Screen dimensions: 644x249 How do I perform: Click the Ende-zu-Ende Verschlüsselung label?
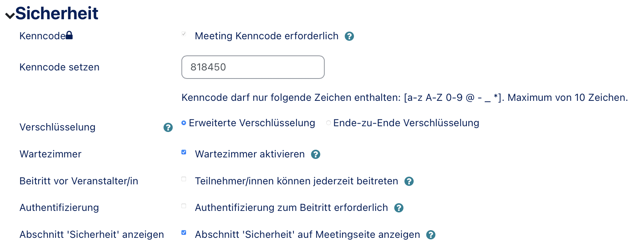406,123
